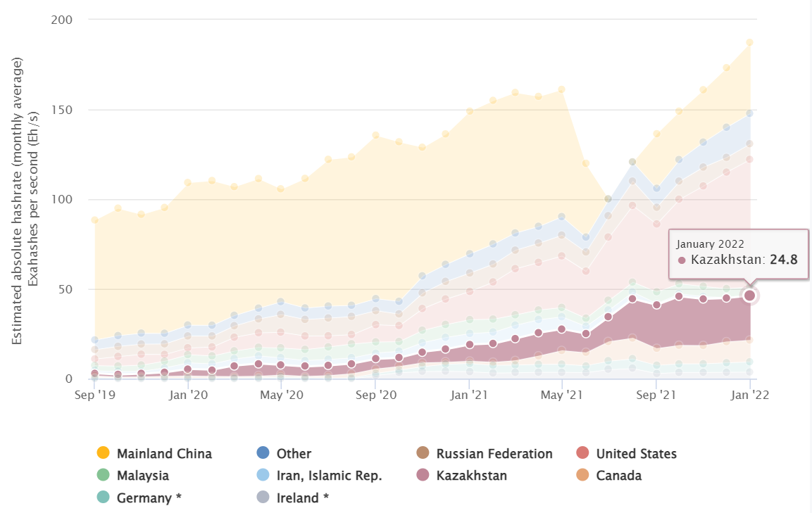This screenshot has width=812, height=513.
Task: Click the Malaysia green legend dot
Action: click(x=103, y=476)
